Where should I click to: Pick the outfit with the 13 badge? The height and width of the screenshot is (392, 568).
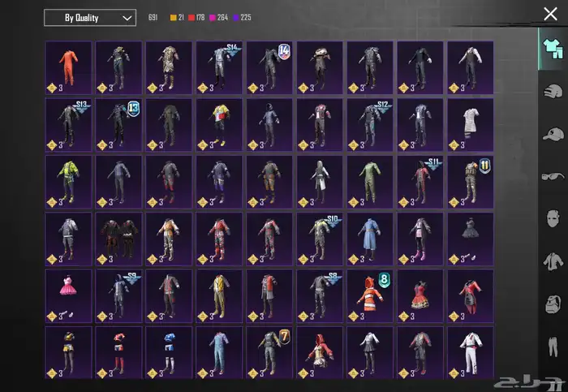(119, 124)
